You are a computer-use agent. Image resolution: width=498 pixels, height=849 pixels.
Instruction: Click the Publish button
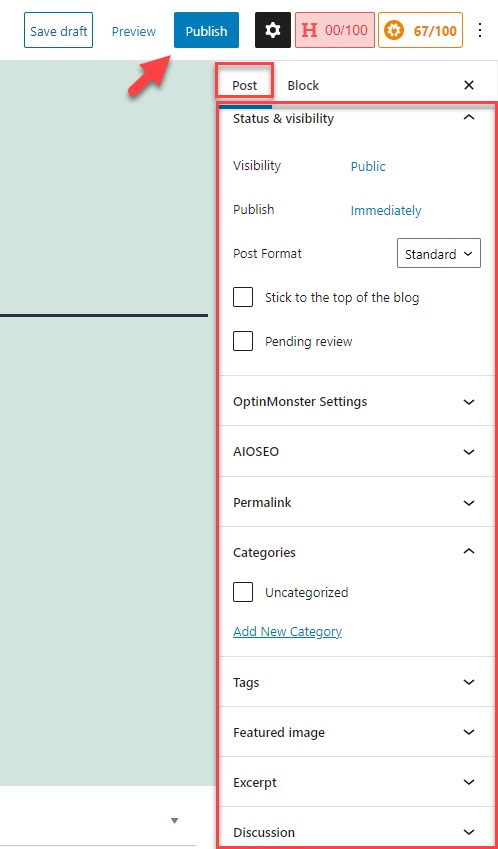(206, 30)
